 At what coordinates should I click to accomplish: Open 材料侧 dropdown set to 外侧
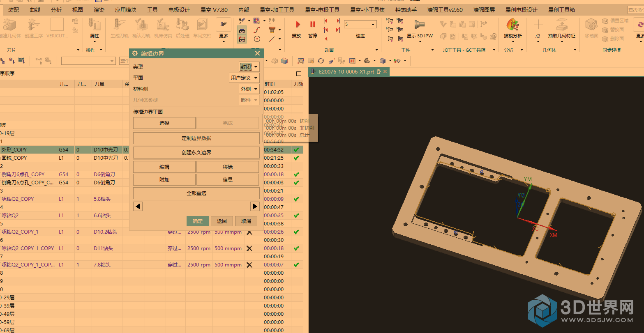coord(249,89)
